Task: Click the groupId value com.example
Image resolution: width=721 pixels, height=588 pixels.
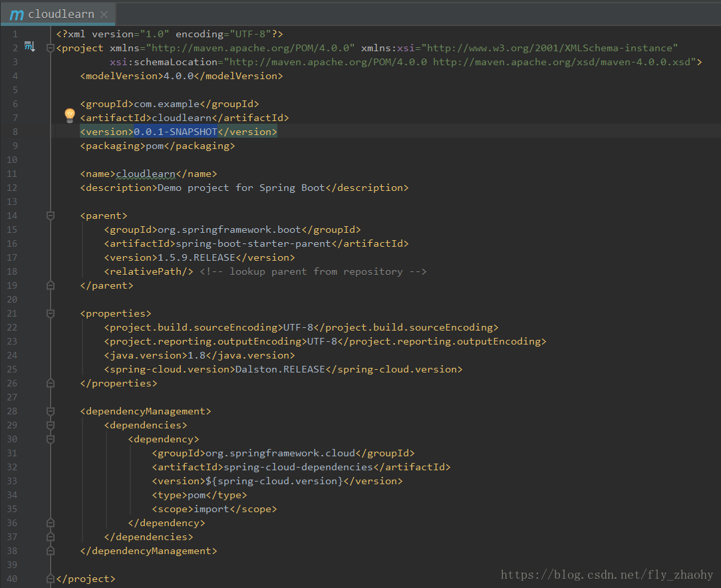Action: coord(167,104)
